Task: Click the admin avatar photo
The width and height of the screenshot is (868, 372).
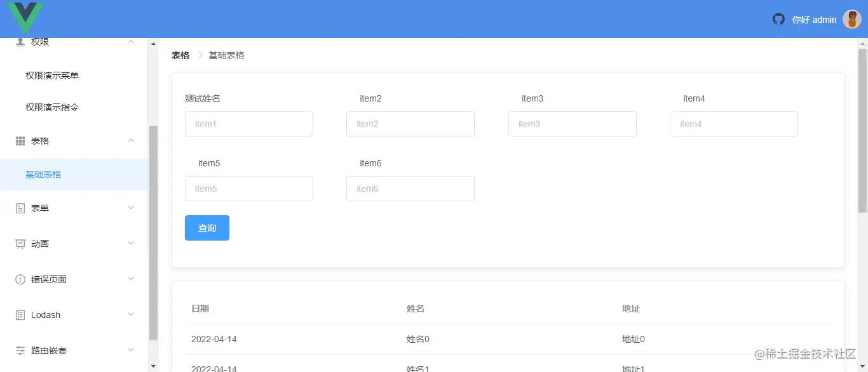Action: (851, 19)
